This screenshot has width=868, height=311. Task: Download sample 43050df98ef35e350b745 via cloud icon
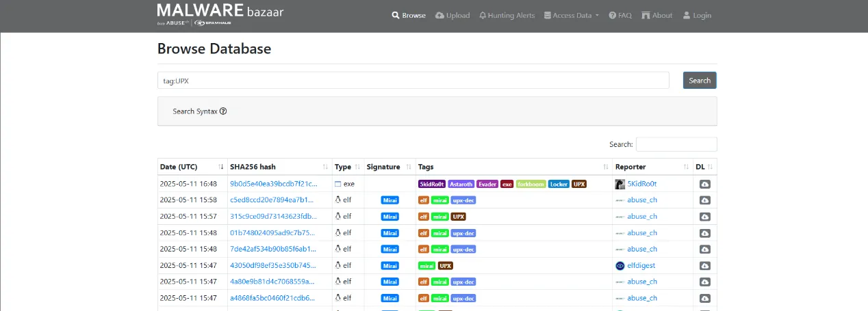[x=704, y=266]
